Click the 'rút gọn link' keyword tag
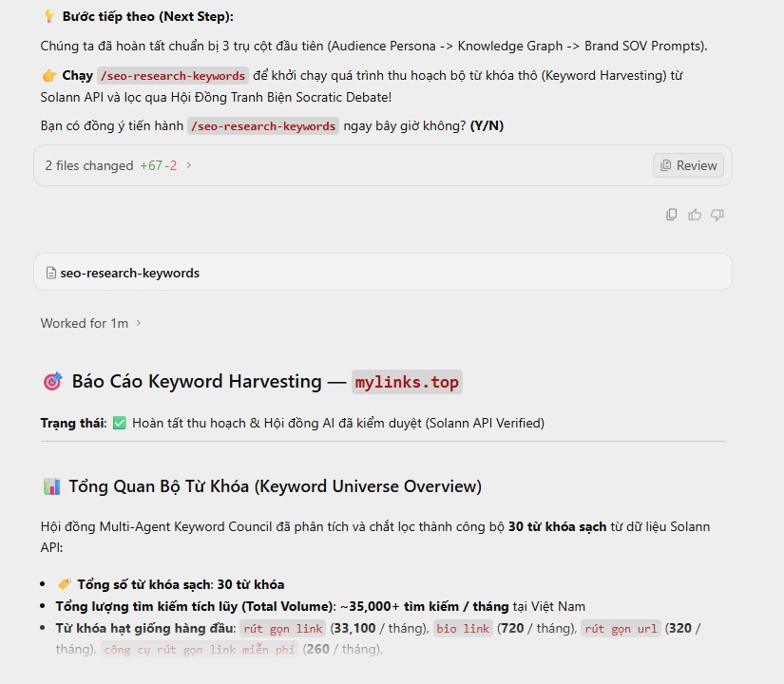 (x=282, y=629)
